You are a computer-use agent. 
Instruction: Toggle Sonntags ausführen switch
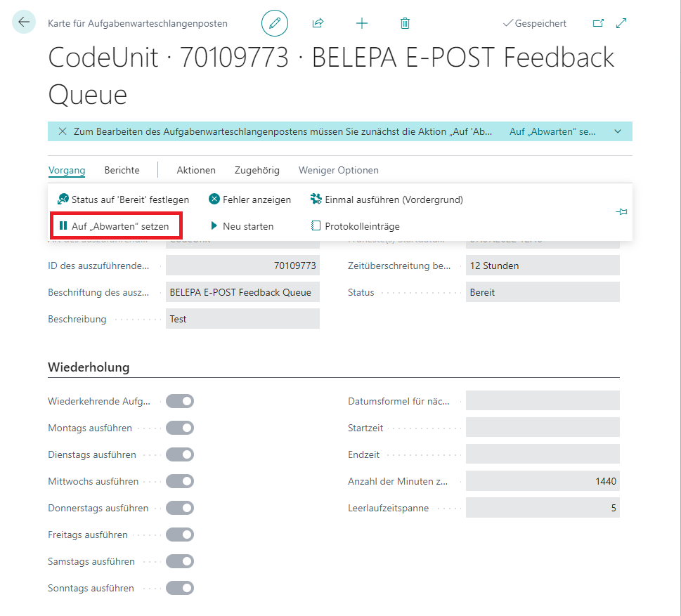click(x=180, y=588)
